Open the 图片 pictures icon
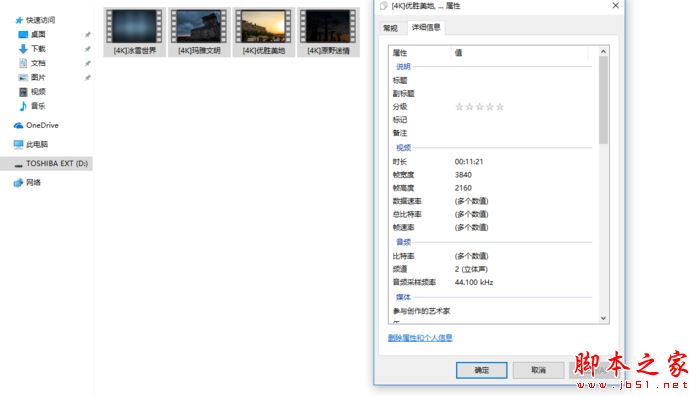The height and width of the screenshot is (396, 700). coord(23,77)
